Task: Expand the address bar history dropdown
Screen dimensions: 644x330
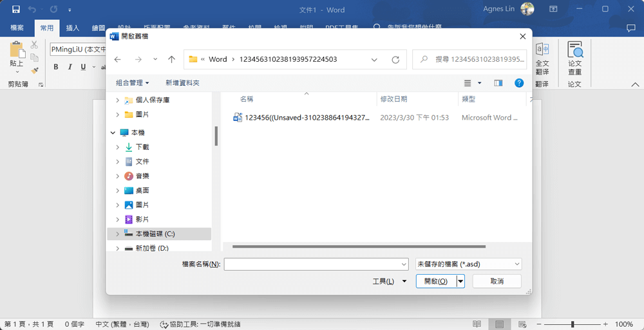Action: point(374,60)
